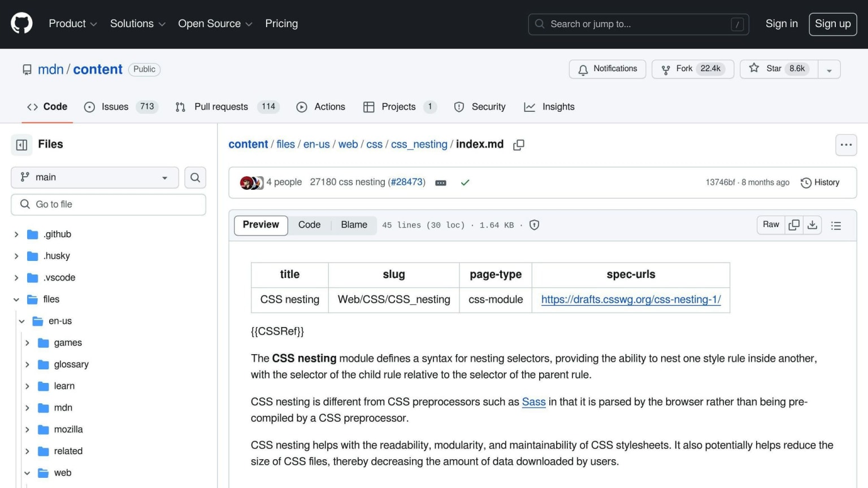Open the Pull requests tab
This screenshot has height=488, width=868.
tap(227, 107)
